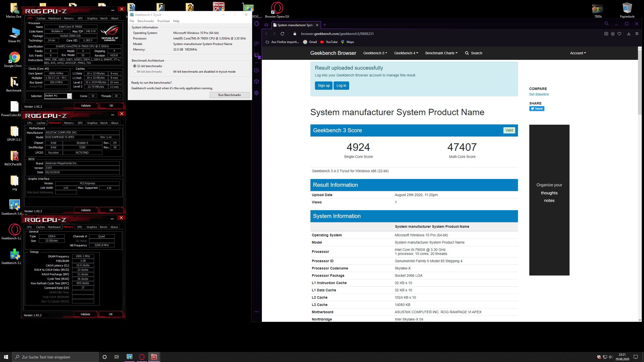Close the System manufacturer tab
Viewport: 644px width, 362px height.
[x=317, y=25]
